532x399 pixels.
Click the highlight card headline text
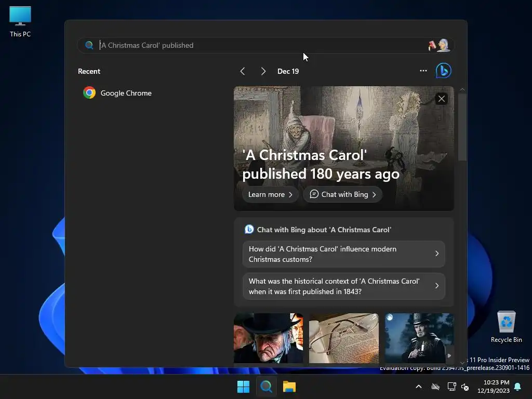pos(321,165)
